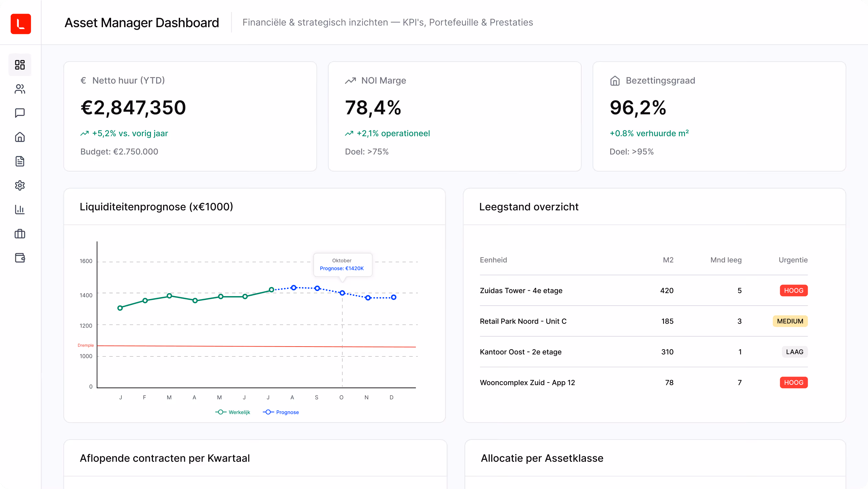Click HOOG badge for Zuidas Tower

(x=794, y=291)
